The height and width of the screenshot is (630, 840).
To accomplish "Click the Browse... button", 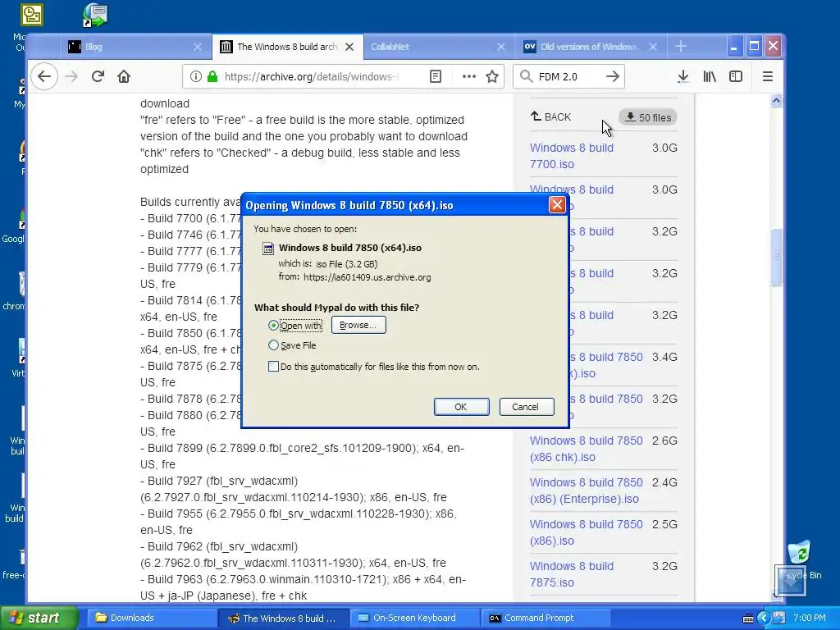I will point(358,325).
